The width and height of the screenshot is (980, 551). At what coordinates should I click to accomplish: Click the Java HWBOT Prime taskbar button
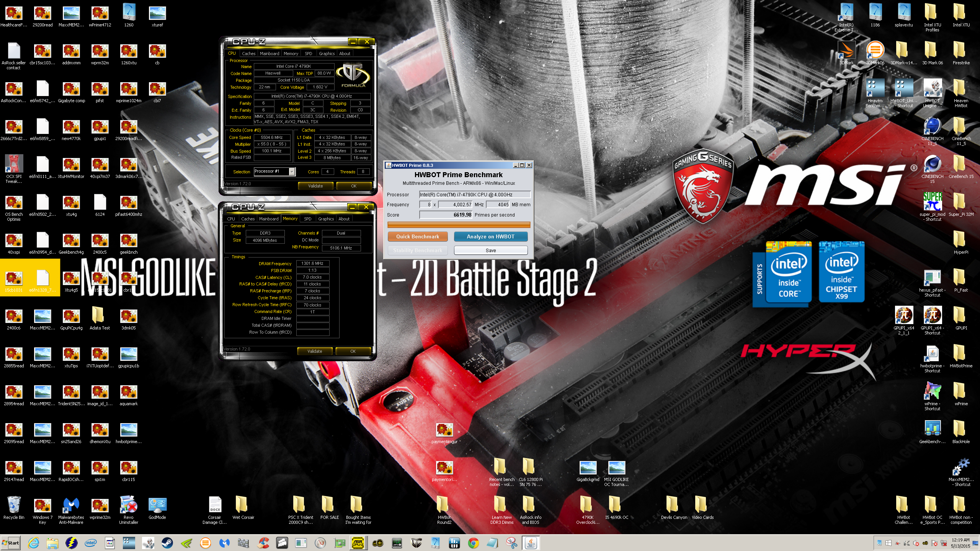pos(531,543)
